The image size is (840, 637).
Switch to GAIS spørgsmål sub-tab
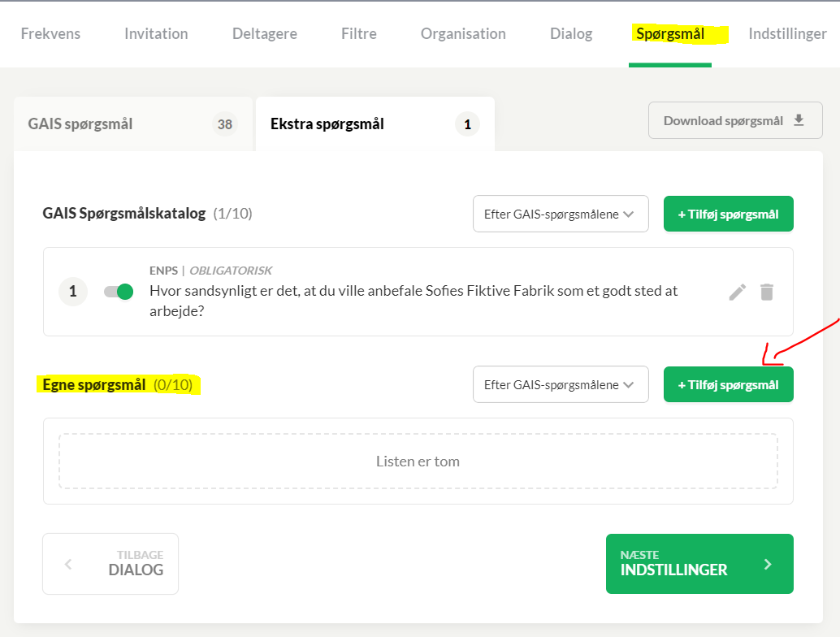pyautogui.click(x=133, y=123)
